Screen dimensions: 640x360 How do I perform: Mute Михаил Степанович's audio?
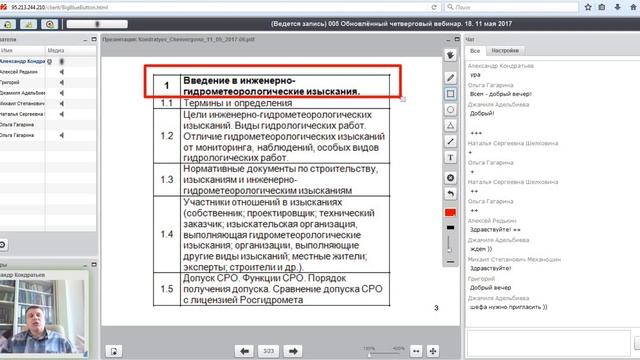click(x=62, y=104)
